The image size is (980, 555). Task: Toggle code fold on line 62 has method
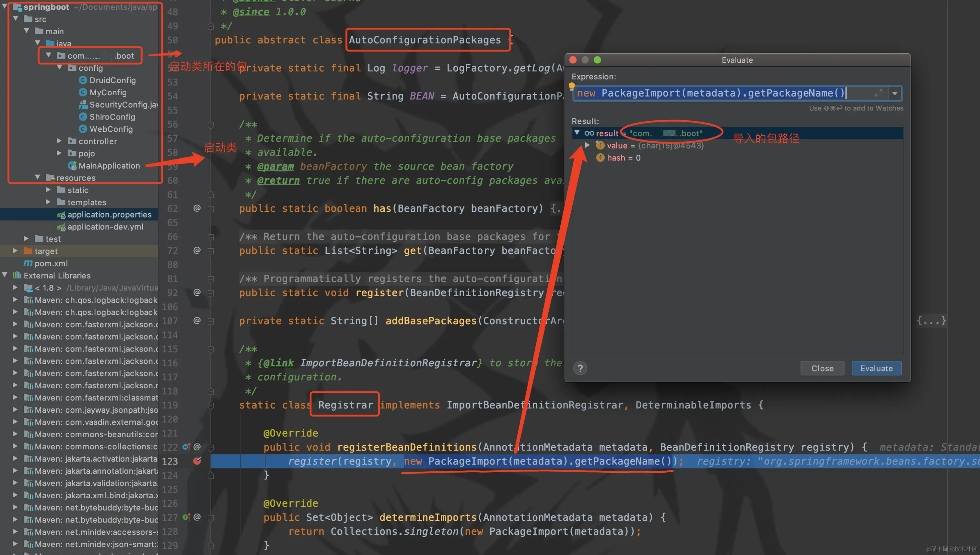click(211, 209)
